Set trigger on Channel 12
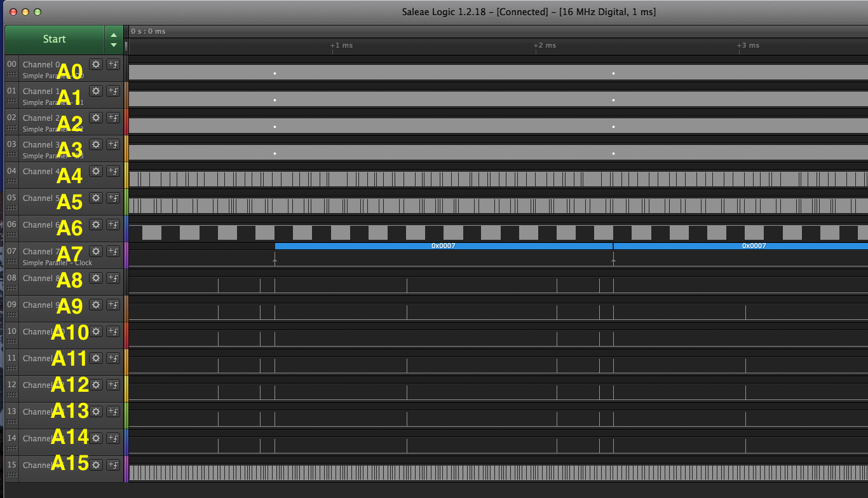This screenshot has width=868, height=498. pos(113,384)
